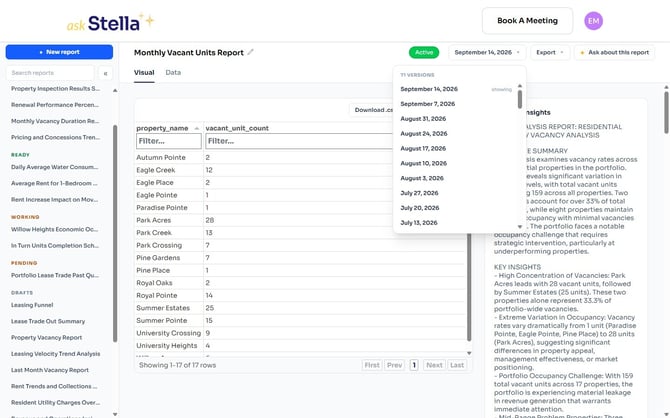Open Average Rent for 1-Bedroom report
This screenshot has height=418, width=670.
[x=54, y=183]
